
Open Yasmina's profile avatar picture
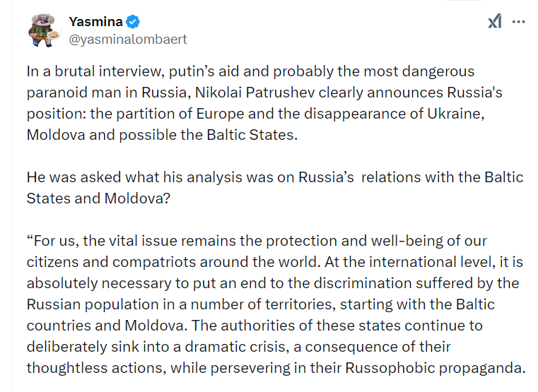point(43,30)
